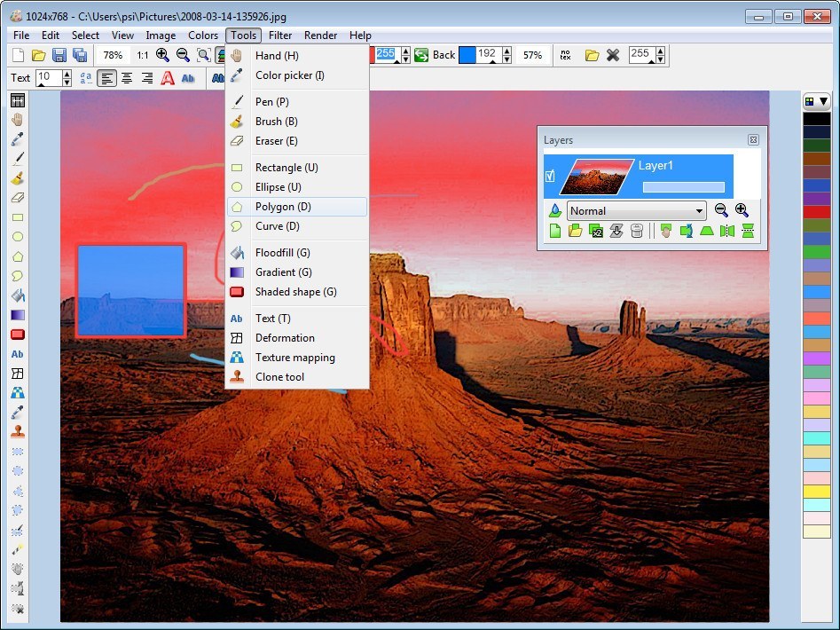This screenshot has height=630, width=840.
Task: Click the layer trash can delete icon
Action: click(x=636, y=232)
